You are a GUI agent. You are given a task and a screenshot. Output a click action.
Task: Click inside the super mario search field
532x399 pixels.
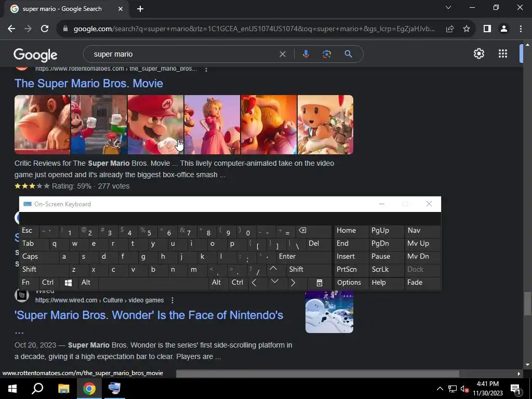(x=183, y=54)
